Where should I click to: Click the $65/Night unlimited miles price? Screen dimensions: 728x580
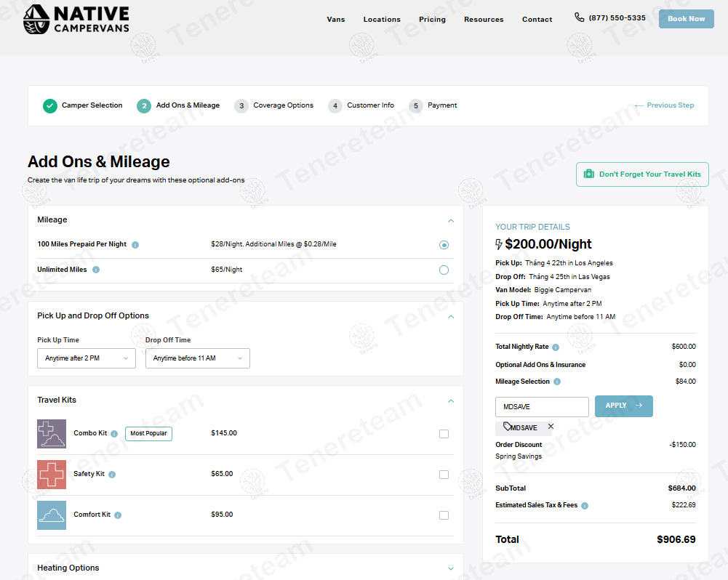coord(227,270)
